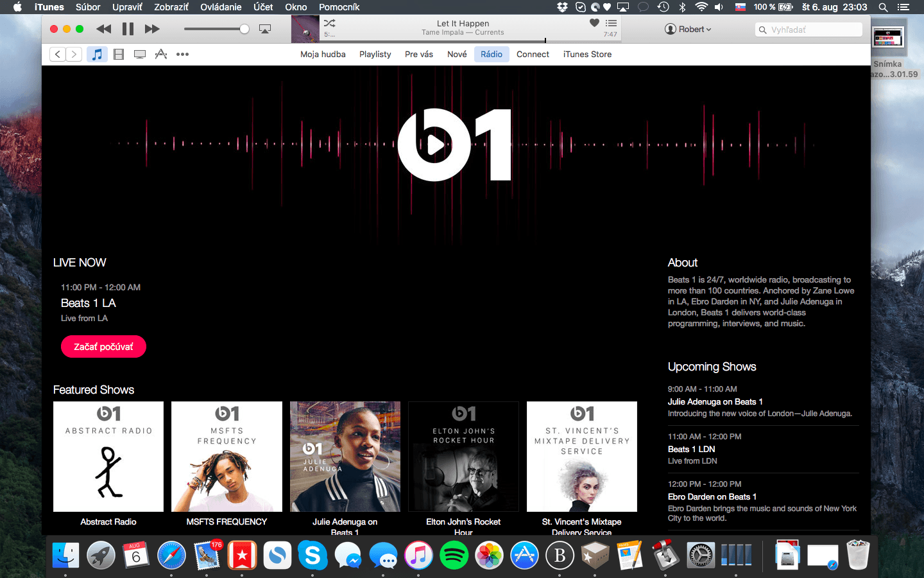This screenshot has height=578, width=924.
Task: Toggle shuffle for the playing song
Action: click(329, 23)
